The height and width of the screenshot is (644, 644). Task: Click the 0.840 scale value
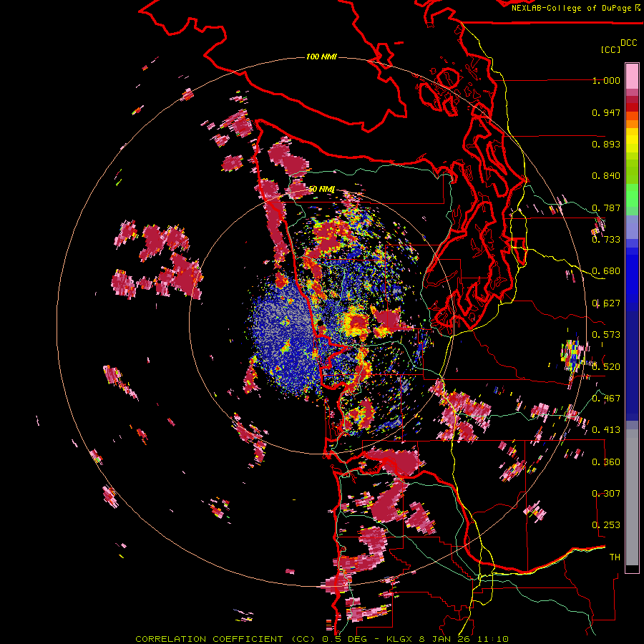[x=606, y=176]
